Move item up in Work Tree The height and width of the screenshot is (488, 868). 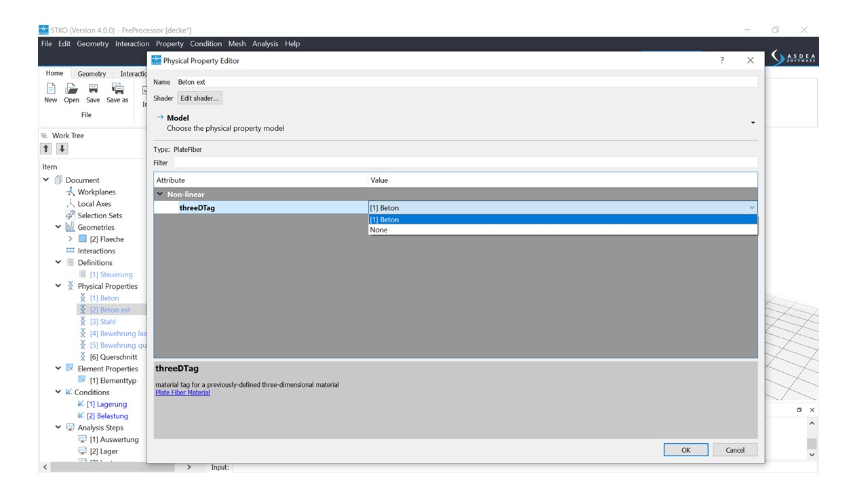pos(46,148)
